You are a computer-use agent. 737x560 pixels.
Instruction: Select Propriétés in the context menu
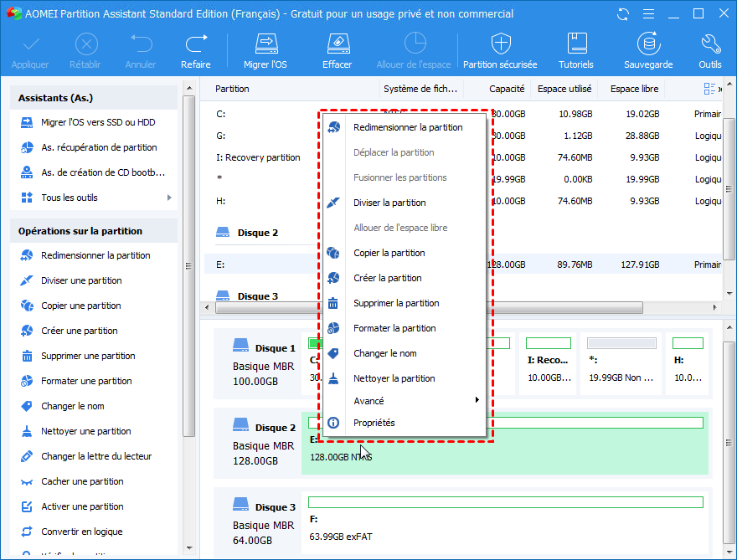click(x=374, y=423)
